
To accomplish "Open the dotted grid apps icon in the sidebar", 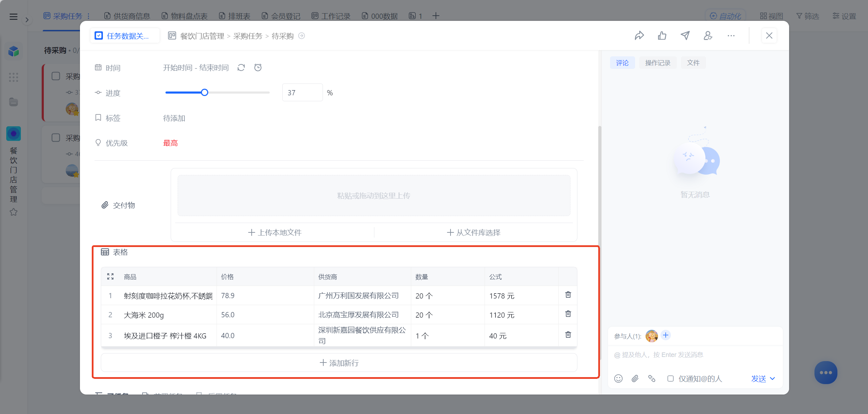I will point(14,77).
